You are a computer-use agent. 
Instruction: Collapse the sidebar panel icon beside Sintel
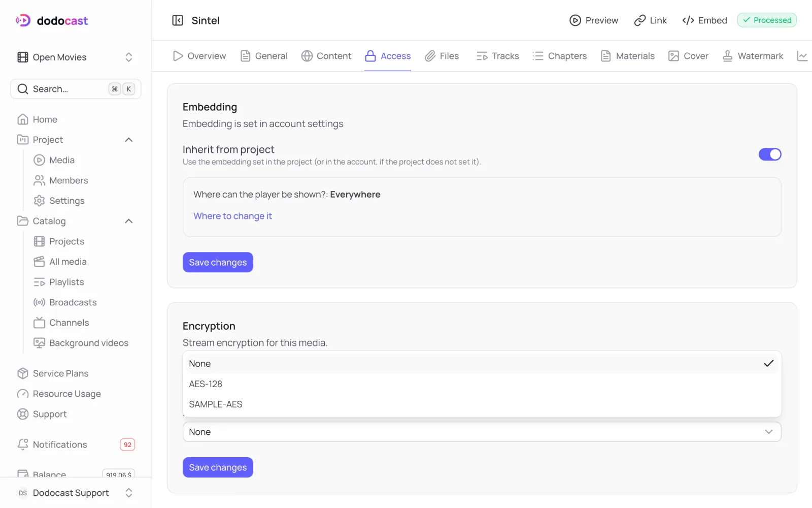click(178, 20)
